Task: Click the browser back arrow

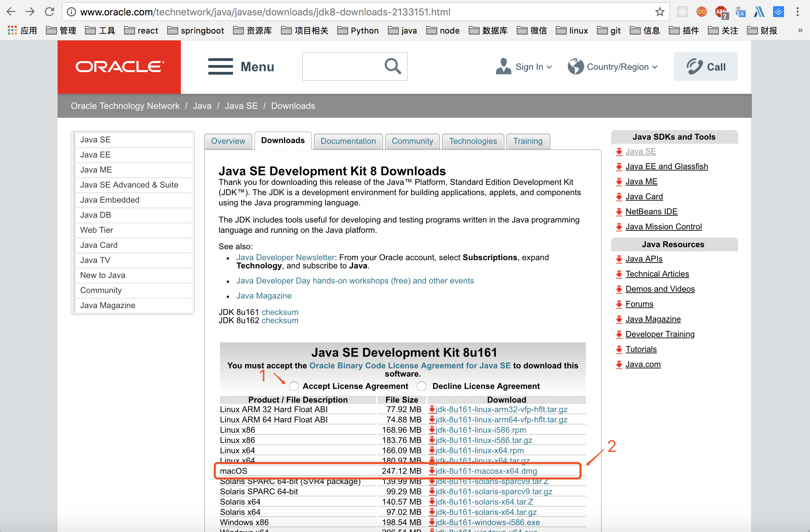Action: coord(11,12)
